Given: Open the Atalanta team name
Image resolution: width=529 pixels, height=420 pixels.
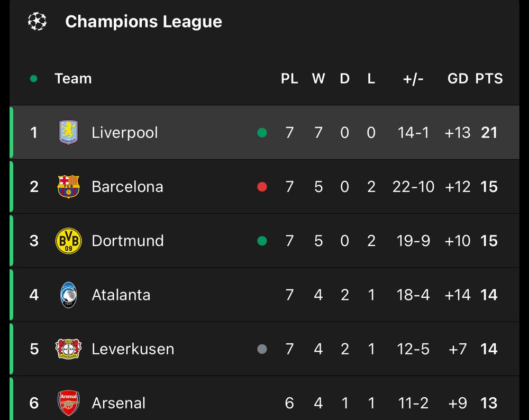Looking at the screenshot, I should tap(121, 295).
